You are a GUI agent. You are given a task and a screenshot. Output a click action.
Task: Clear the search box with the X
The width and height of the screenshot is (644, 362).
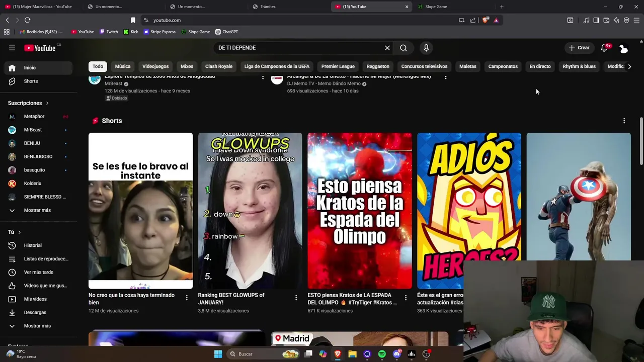[x=387, y=48]
